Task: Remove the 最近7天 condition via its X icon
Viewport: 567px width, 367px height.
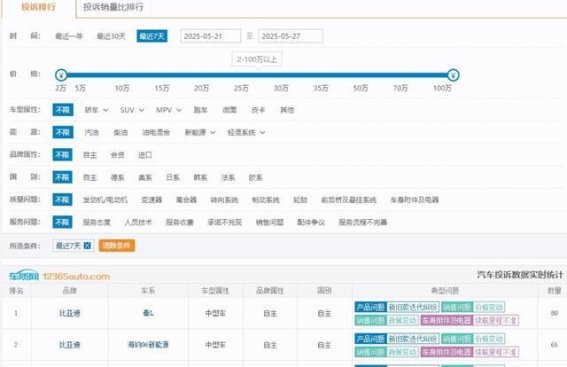Action: [87, 246]
